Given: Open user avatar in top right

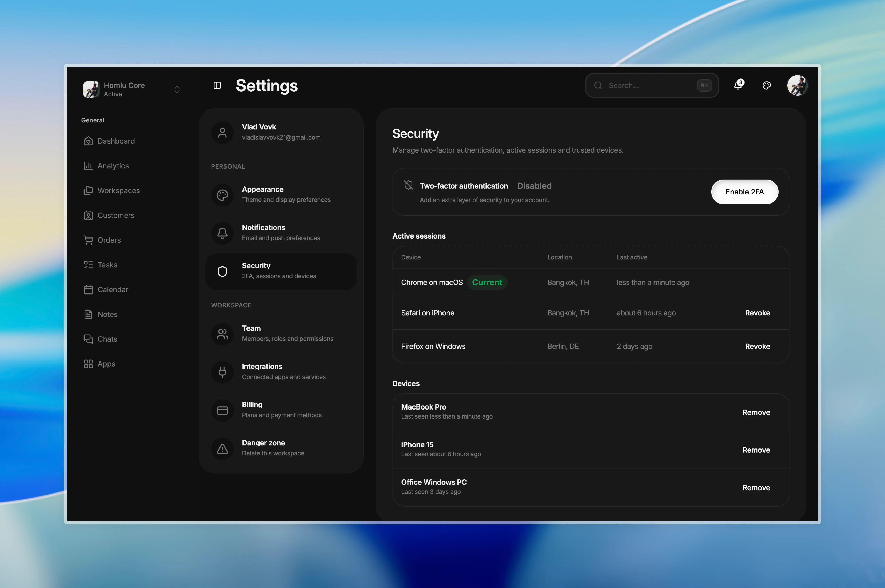Looking at the screenshot, I should [797, 85].
